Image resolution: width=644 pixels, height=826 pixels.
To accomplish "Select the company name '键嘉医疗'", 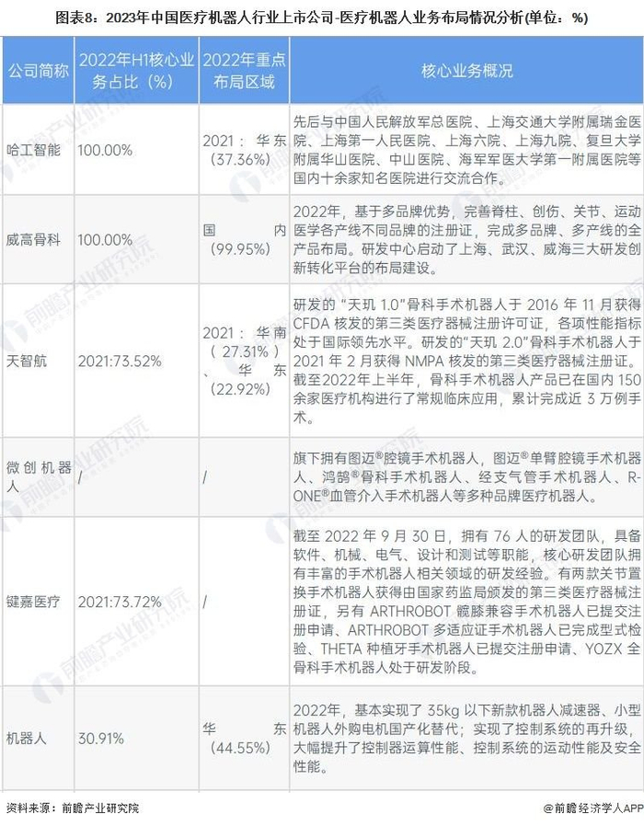I will click(33, 602).
